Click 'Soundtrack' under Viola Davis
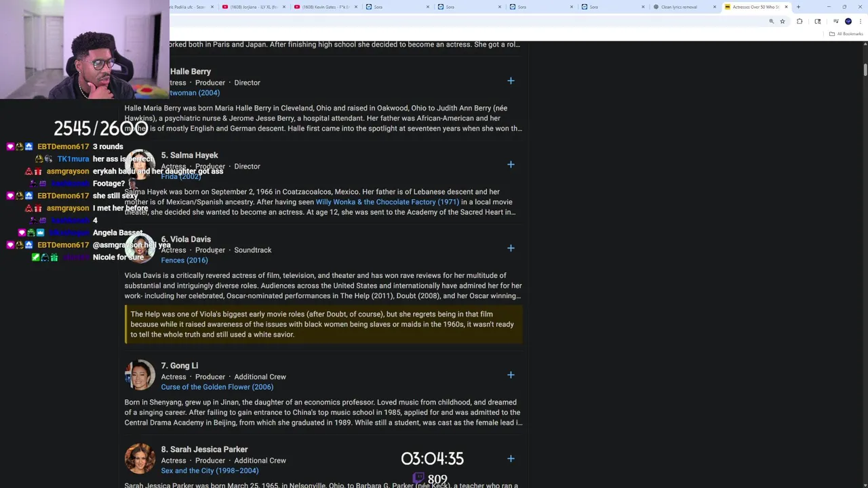868x488 pixels. [252, 250]
